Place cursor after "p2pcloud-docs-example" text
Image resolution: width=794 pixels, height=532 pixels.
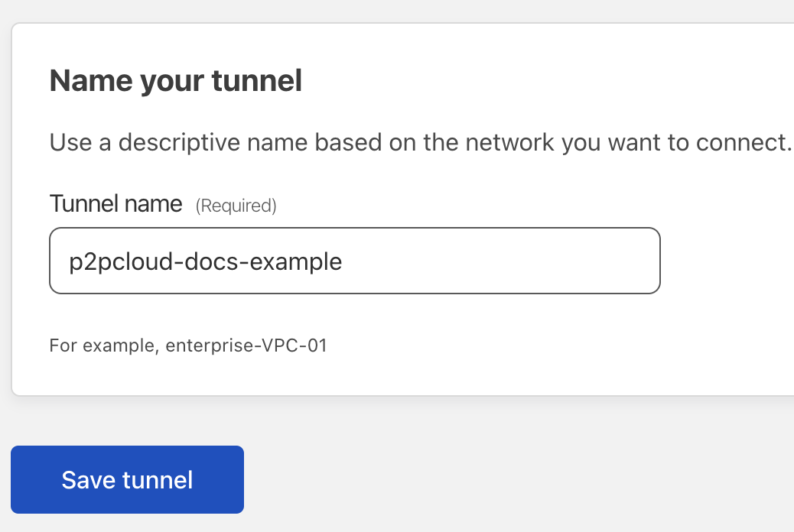pyautogui.click(x=343, y=261)
